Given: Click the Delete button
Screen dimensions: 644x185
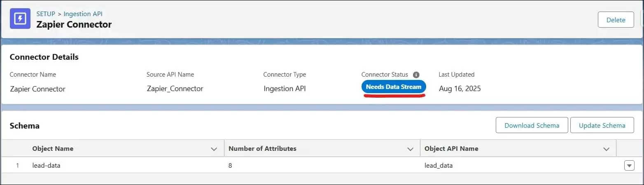Looking at the screenshot, I should click(616, 20).
